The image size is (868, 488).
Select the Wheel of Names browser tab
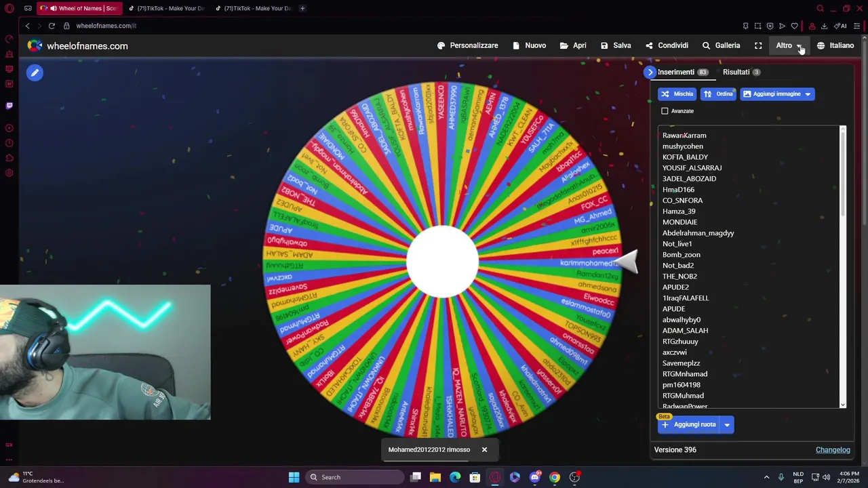79,8
